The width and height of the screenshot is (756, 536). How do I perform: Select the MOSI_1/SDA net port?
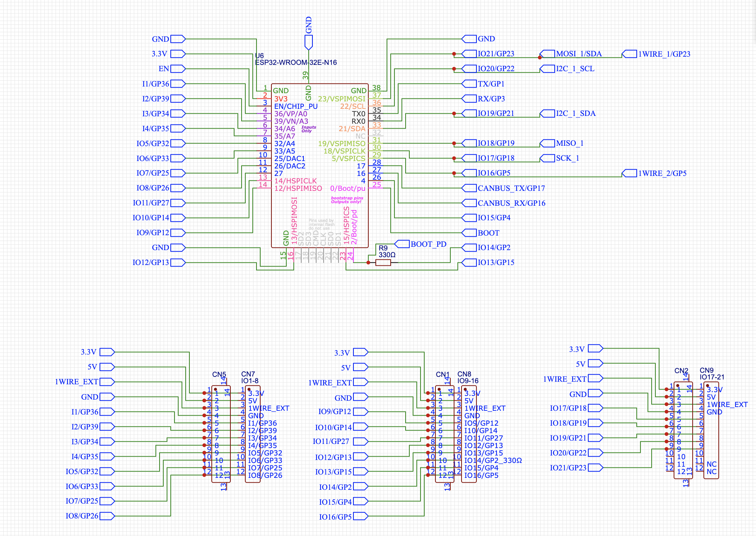click(571, 54)
